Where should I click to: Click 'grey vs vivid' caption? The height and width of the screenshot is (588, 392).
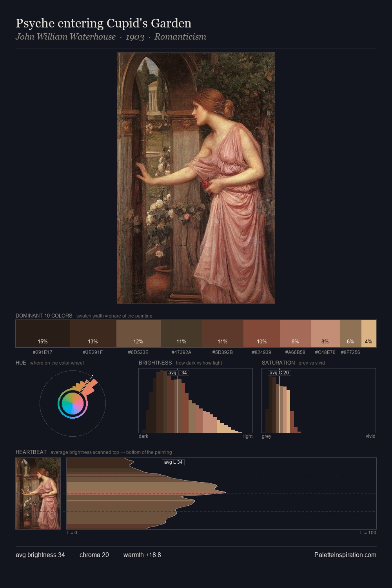[x=312, y=363]
